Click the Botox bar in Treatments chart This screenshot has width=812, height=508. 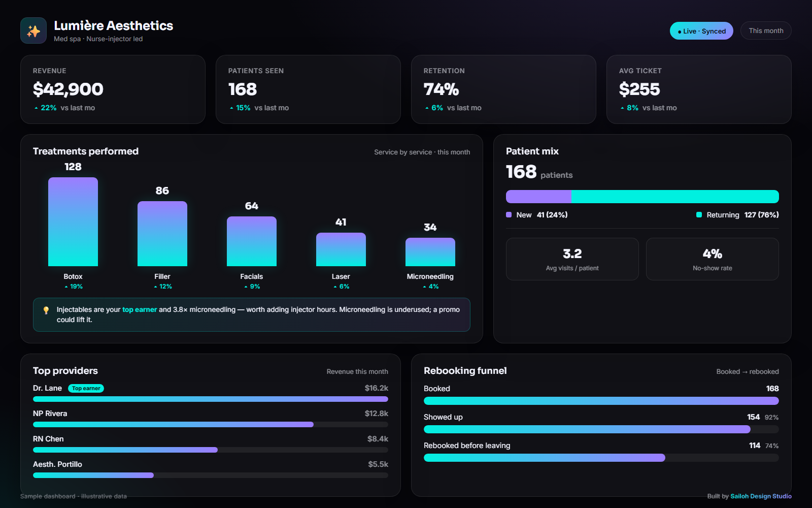[x=73, y=221]
